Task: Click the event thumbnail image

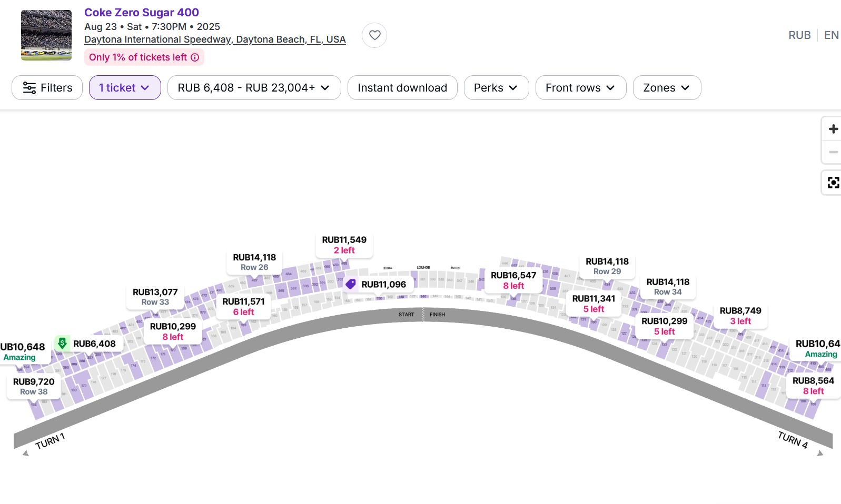Action: point(46,35)
